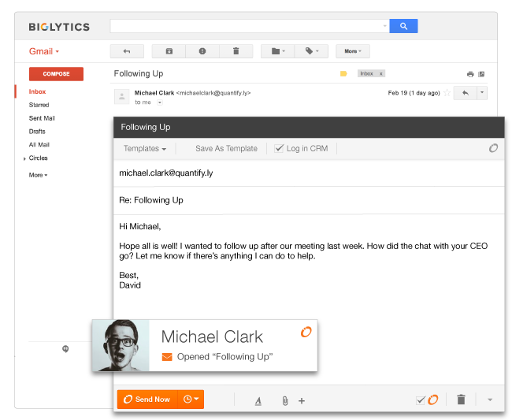Click the 'Feb 19 (1 day ago)' date text
The height and width of the screenshot is (420, 512).
pos(414,93)
